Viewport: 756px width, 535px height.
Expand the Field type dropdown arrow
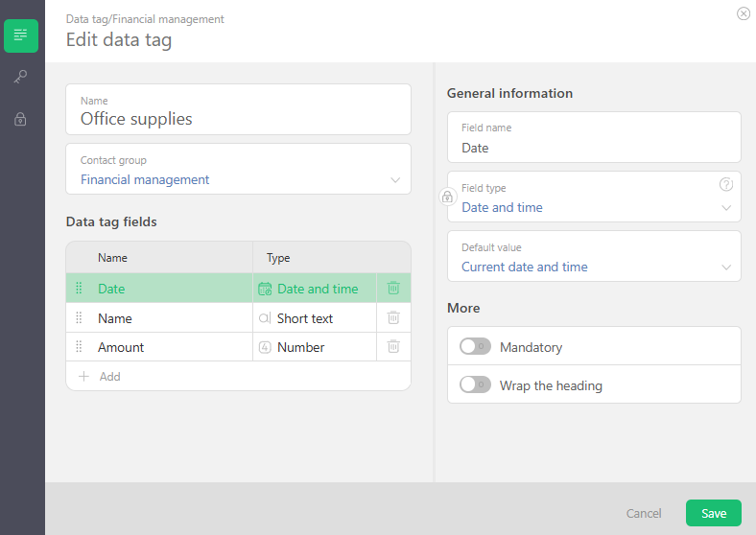pos(726,208)
